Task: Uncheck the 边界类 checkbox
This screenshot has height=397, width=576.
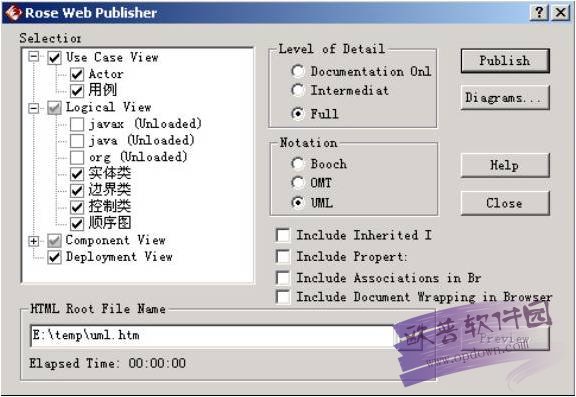Action: coord(77,191)
